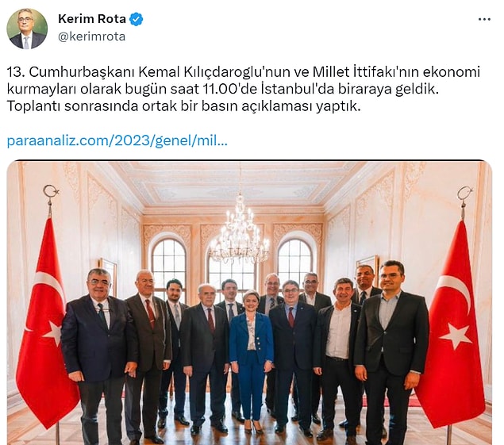
Task: Click the right arched window in photo
Action: (x=295, y=260)
